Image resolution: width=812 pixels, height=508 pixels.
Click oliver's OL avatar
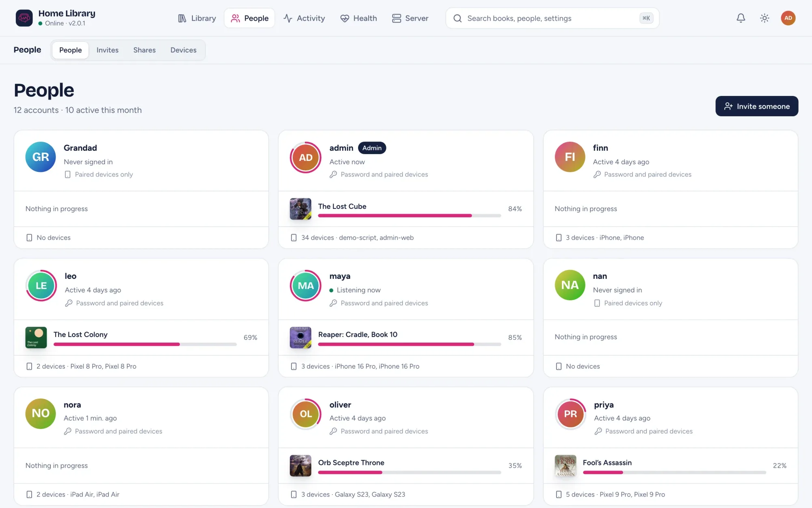point(306,414)
